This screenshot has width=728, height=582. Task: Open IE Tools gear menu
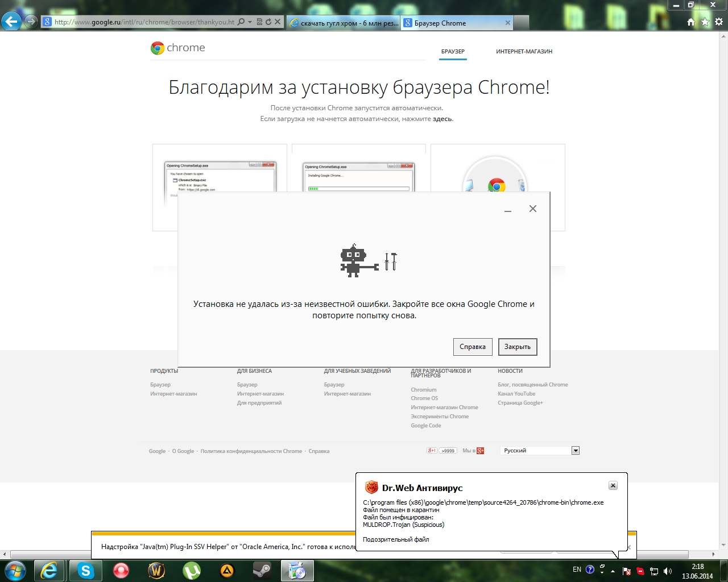point(719,22)
